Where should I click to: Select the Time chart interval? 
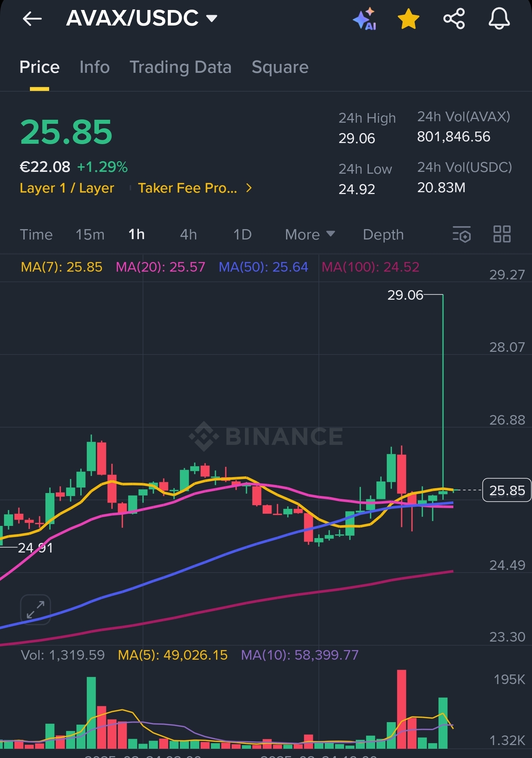[x=36, y=235]
